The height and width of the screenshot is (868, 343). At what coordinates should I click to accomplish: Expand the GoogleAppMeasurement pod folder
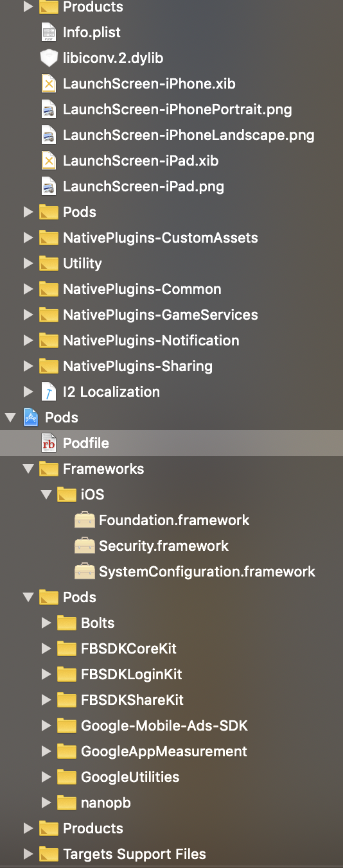pos(46,751)
